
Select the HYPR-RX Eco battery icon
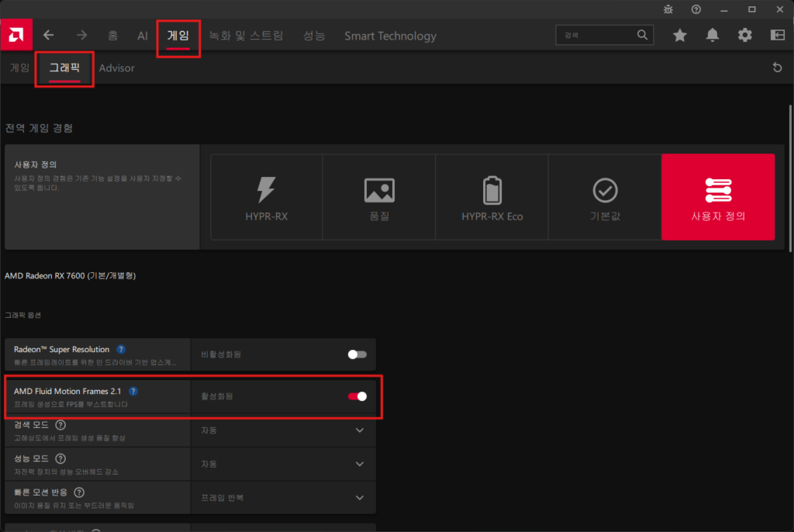point(492,188)
